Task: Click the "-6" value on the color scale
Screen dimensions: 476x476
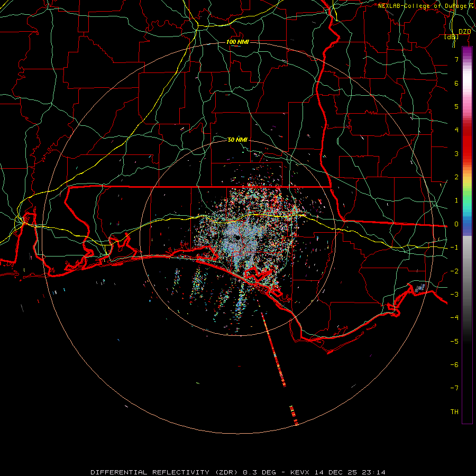Action: tap(454, 365)
